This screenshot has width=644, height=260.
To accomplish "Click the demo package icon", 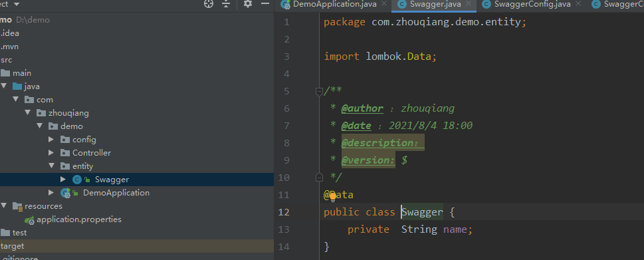I will tap(53, 126).
